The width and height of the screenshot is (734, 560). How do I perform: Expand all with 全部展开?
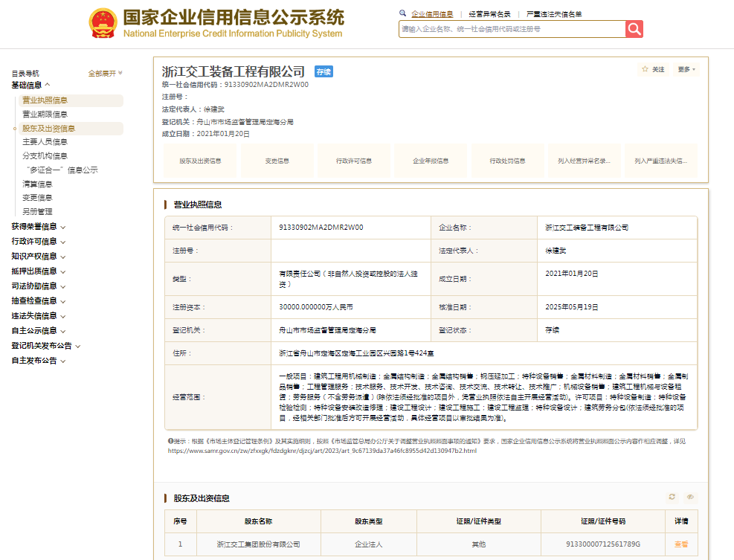[105, 73]
